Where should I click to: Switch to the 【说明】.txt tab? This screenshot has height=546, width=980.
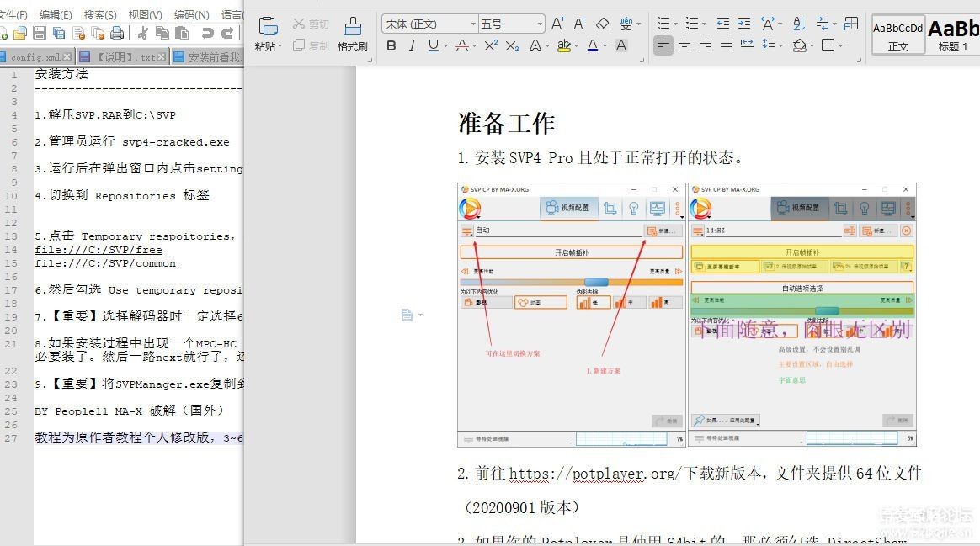click(123, 57)
